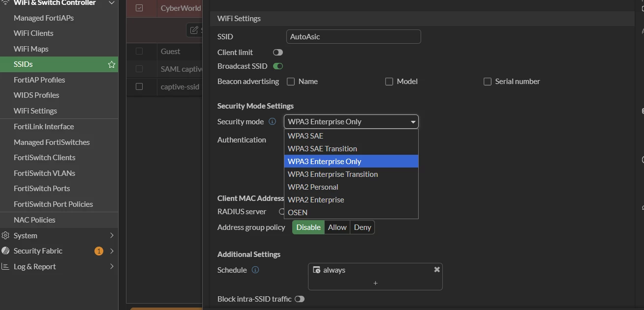Set address group policy to Deny
This screenshot has width=644, height=310.
(x=363, y=227)
